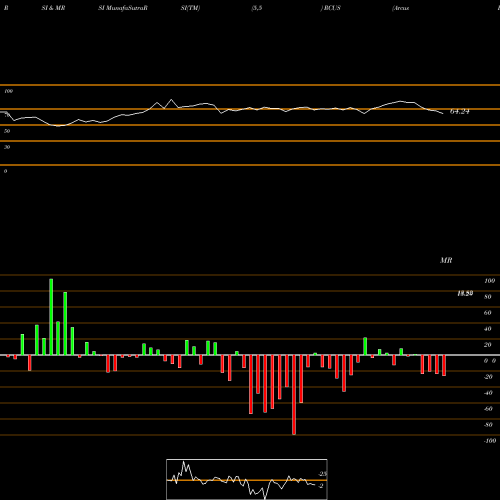The height and width of the screenshot is (500, 500).
Task: Click the '-20' label on MR axis
Action: [488, 377]
